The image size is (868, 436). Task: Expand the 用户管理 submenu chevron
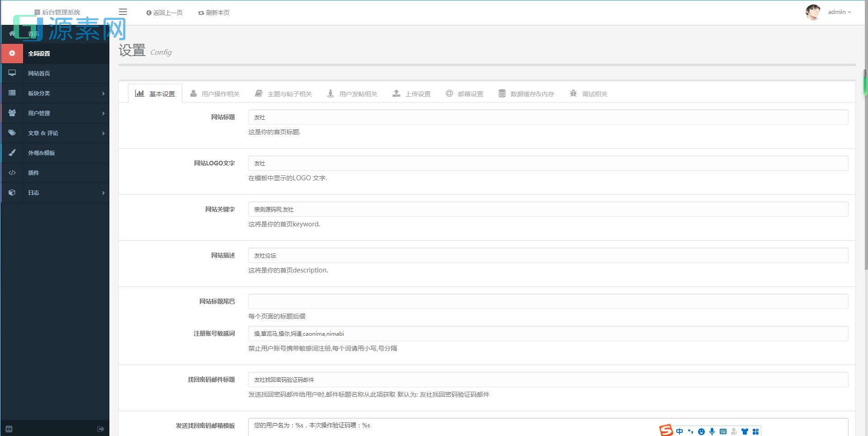pyautogui.click(x=104, y=113)
